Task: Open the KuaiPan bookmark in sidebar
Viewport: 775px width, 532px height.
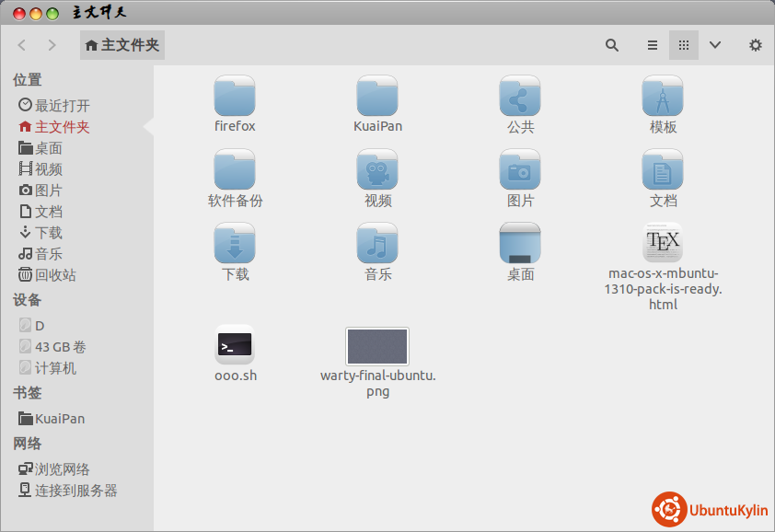Action: (x=59, y=419)
